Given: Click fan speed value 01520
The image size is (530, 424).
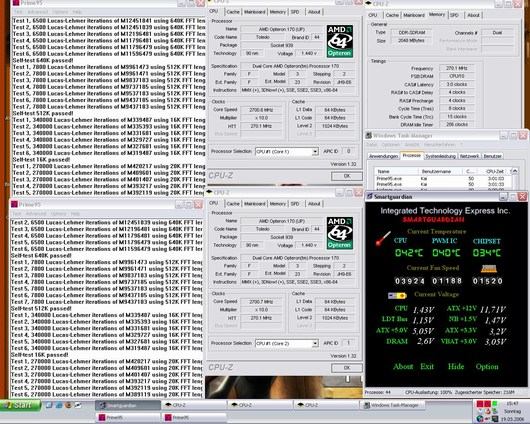Looking at the screenshot, I should pos(487,281).
